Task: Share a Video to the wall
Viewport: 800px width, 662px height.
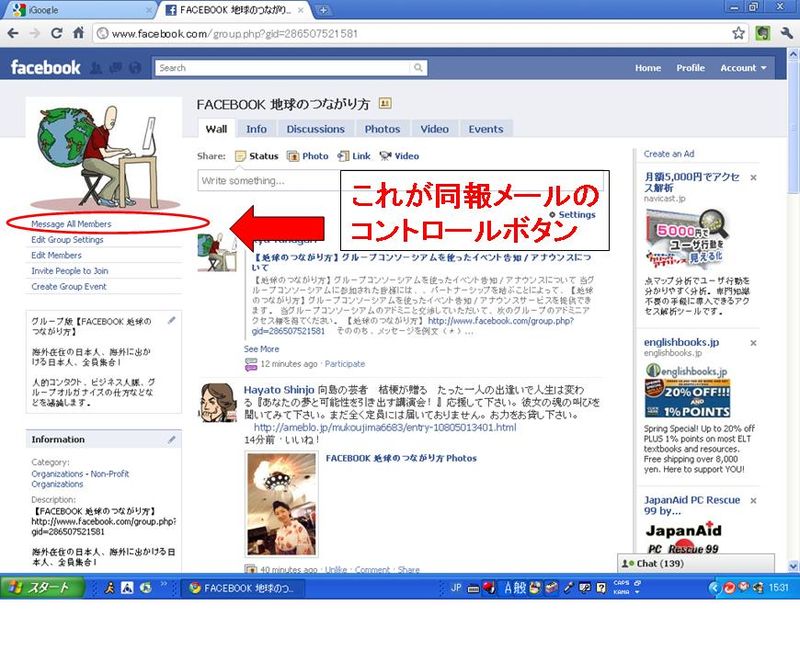Action: [399, 156]
